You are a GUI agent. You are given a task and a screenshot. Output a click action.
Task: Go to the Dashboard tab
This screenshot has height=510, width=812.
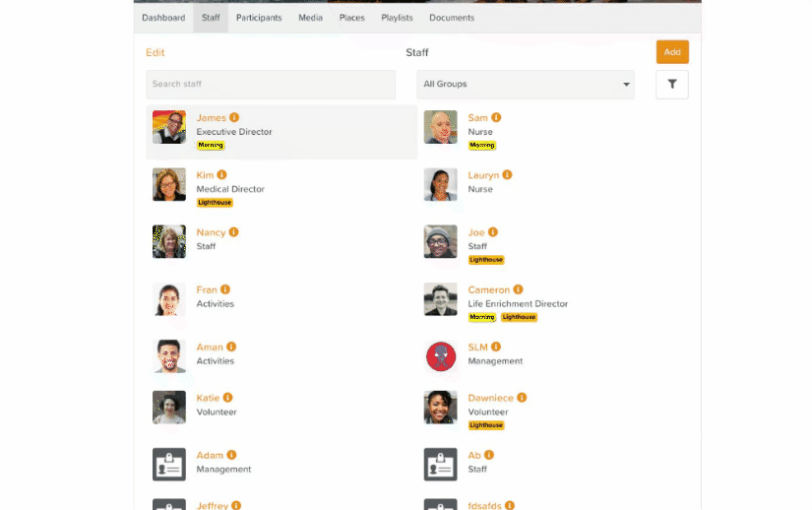163,18
